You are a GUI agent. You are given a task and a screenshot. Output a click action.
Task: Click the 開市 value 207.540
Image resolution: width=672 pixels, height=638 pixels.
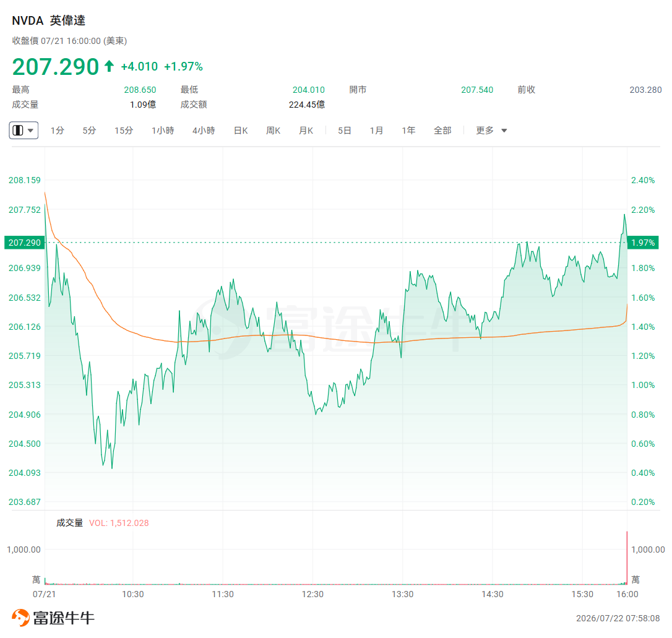[x=477, y=90]
